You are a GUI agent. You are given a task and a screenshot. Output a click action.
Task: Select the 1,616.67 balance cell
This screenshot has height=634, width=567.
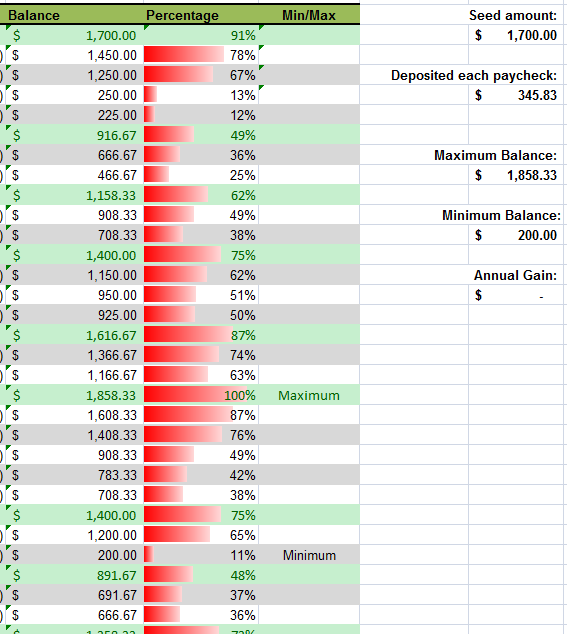[x=74, y=335]
